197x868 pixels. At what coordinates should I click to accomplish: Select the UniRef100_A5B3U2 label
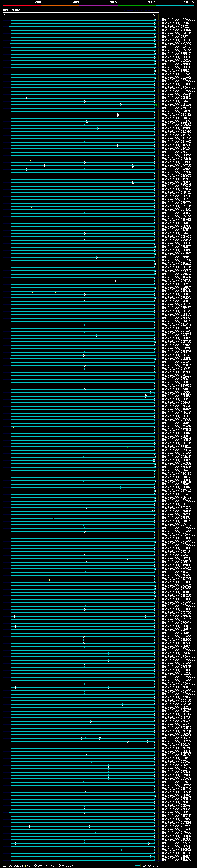[177, 226]
